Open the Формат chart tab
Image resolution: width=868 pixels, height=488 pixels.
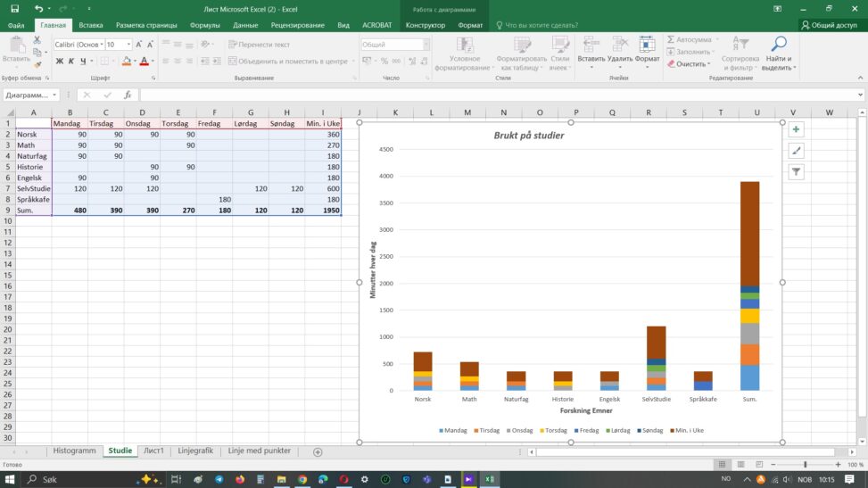pos(470,25)
